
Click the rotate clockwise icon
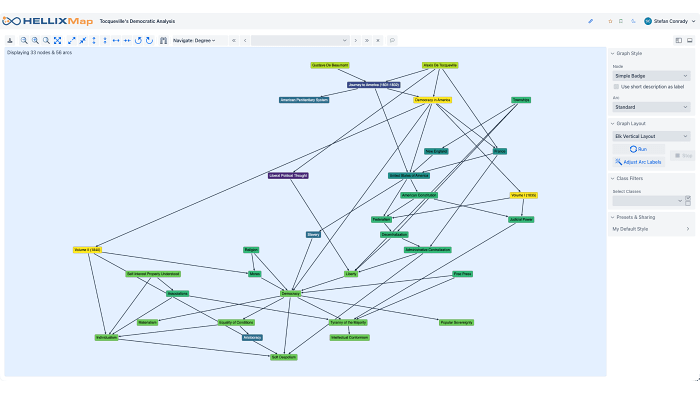point(150,41)
